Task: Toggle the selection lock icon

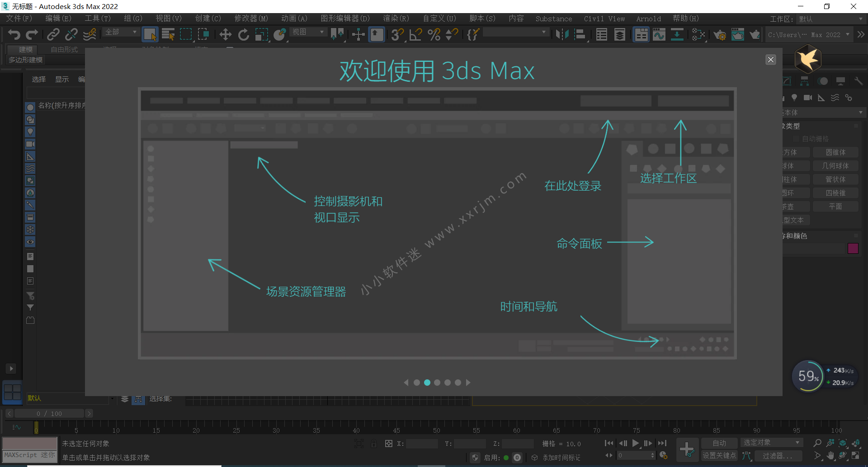Action: 374,444
